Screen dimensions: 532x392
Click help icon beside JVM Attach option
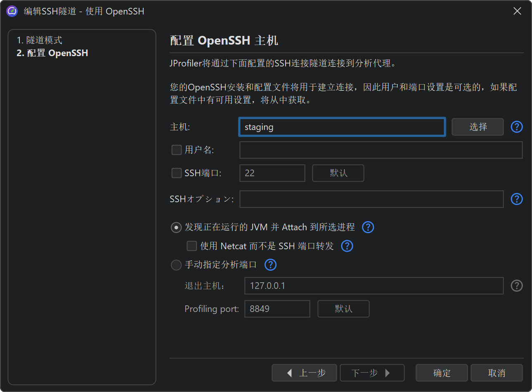[x=368, y=227]
